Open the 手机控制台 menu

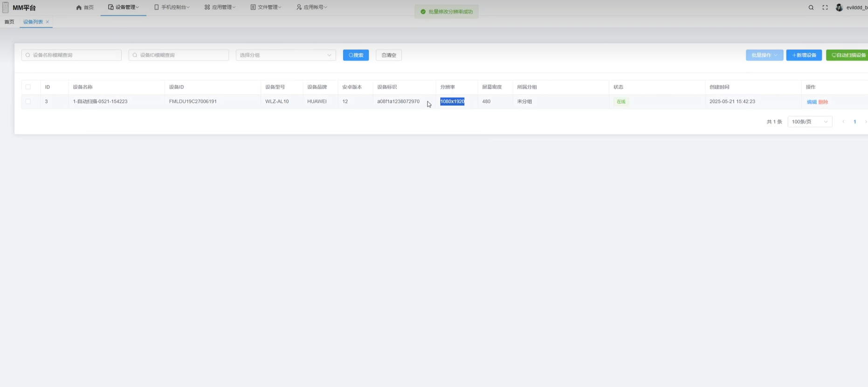[x=172, y=7]
